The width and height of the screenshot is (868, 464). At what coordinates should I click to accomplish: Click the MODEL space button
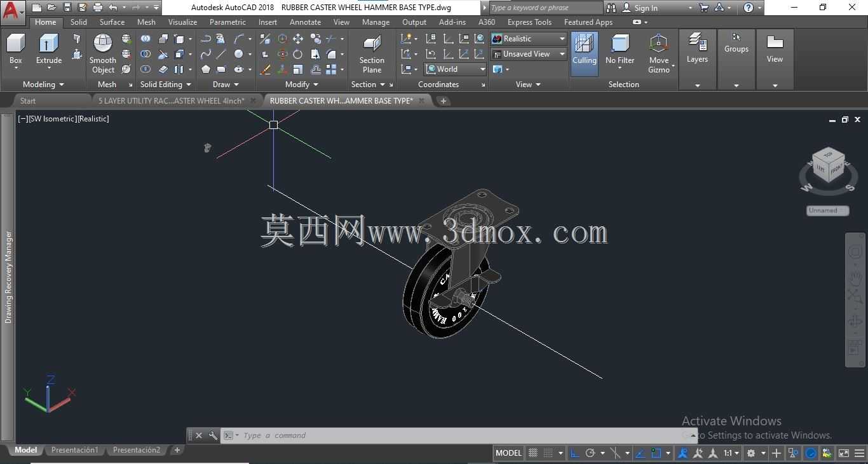point(508,453)
